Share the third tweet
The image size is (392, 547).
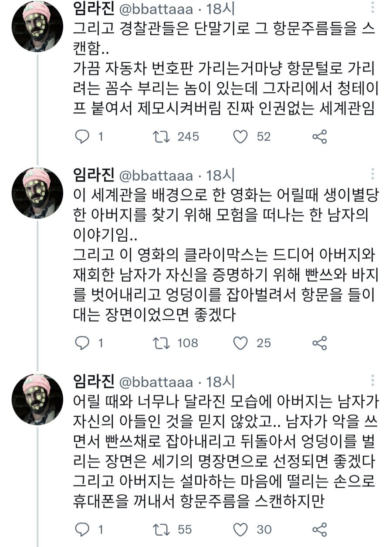[x=319, y=530]
